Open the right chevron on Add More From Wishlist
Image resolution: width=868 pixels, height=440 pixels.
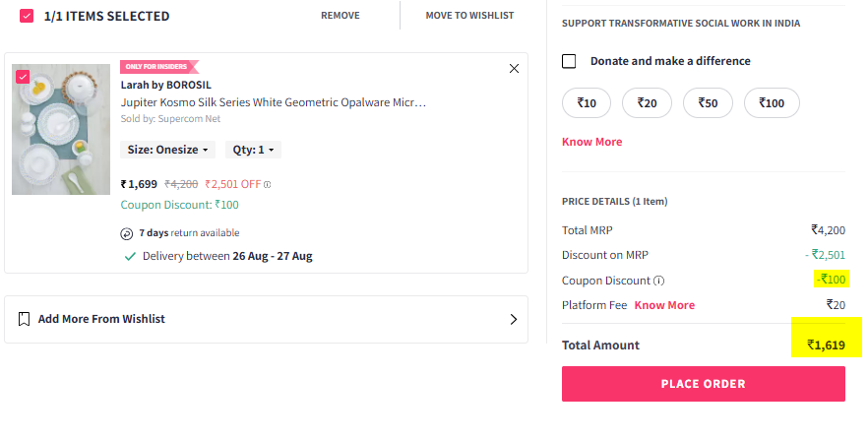pyautogui.click(x=513, y=319)
